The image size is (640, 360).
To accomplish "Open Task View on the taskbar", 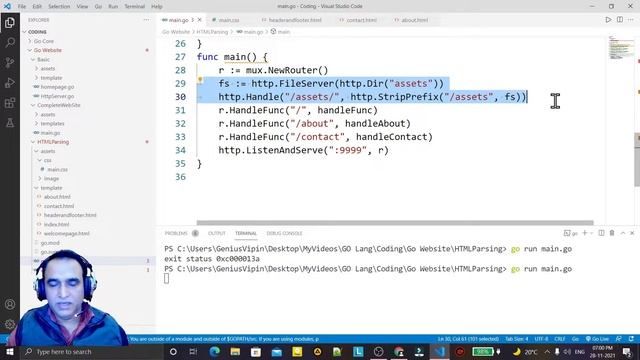I will 193,351.
